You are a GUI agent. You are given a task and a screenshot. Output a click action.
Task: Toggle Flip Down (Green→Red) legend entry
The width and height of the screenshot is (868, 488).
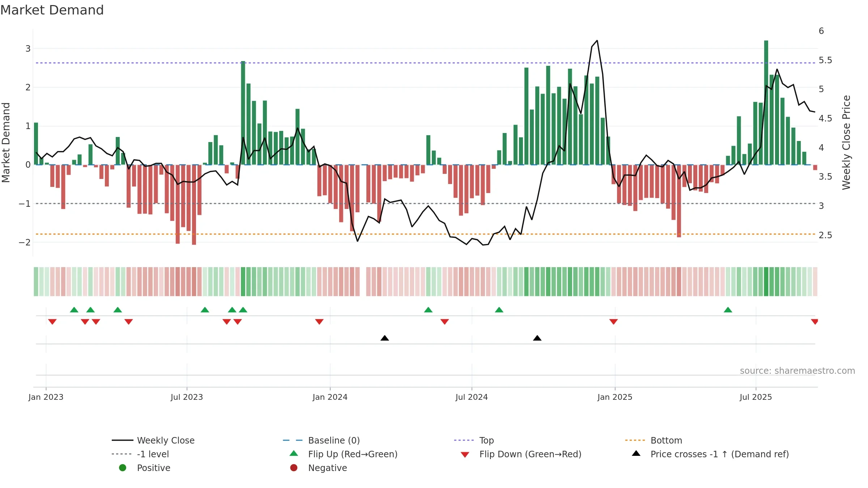click(x=521, y=454)
